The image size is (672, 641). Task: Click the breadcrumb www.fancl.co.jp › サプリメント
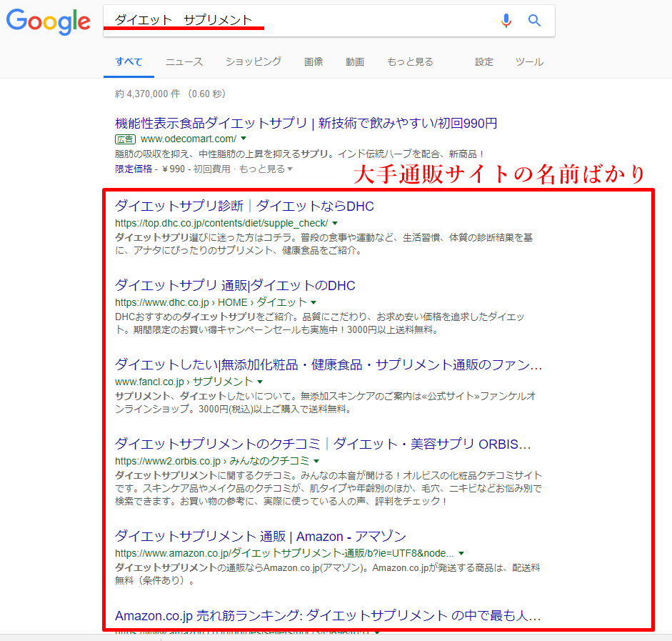(184, 382)
